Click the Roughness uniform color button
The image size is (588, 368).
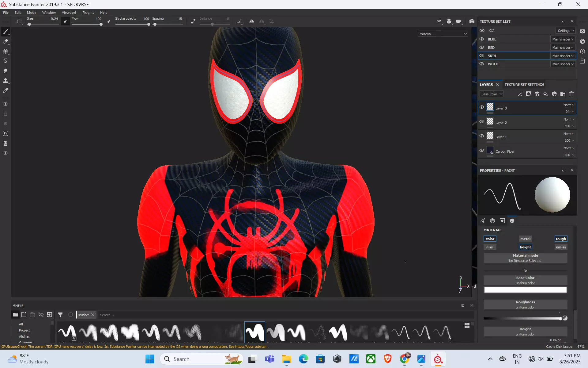click(525, 305)
